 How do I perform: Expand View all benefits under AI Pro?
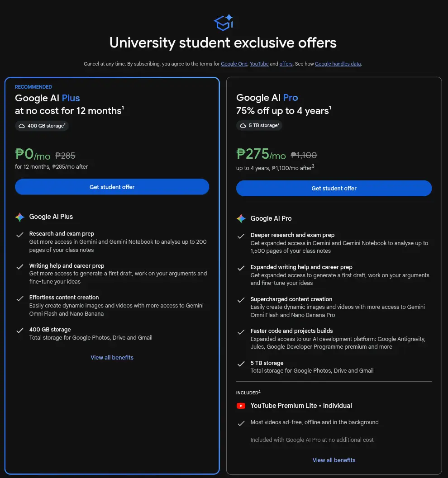[x=334, y=460]
